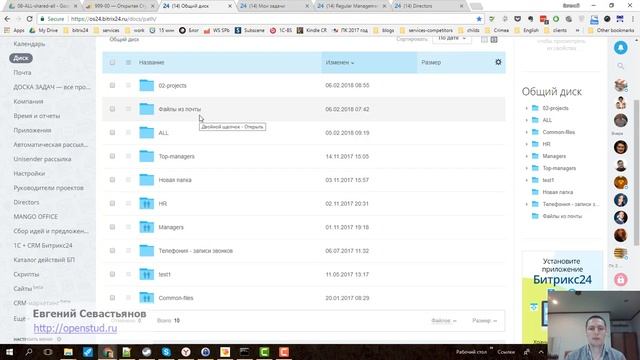This screenshot has height=360, width=640.
Task: Click the Top-managers folder icon
Action: (x=147, y=156)
